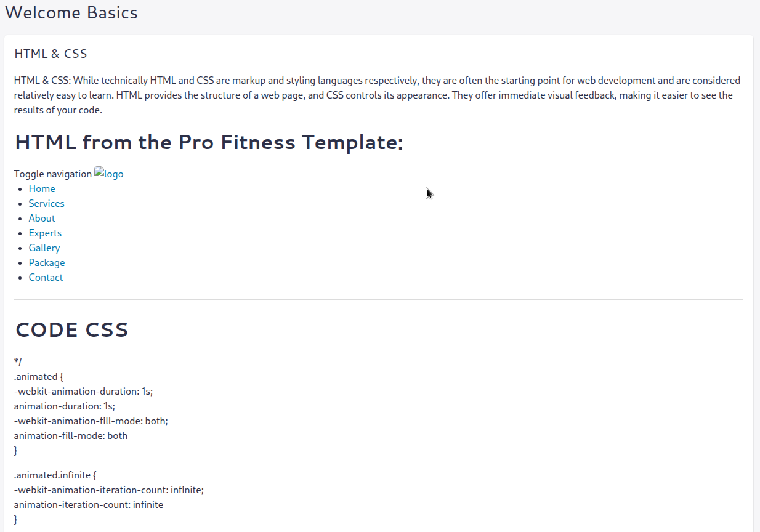Screen dimensions: 760x532
Task: Click the Toggle navigation text
Action: (x=53, y=174)
